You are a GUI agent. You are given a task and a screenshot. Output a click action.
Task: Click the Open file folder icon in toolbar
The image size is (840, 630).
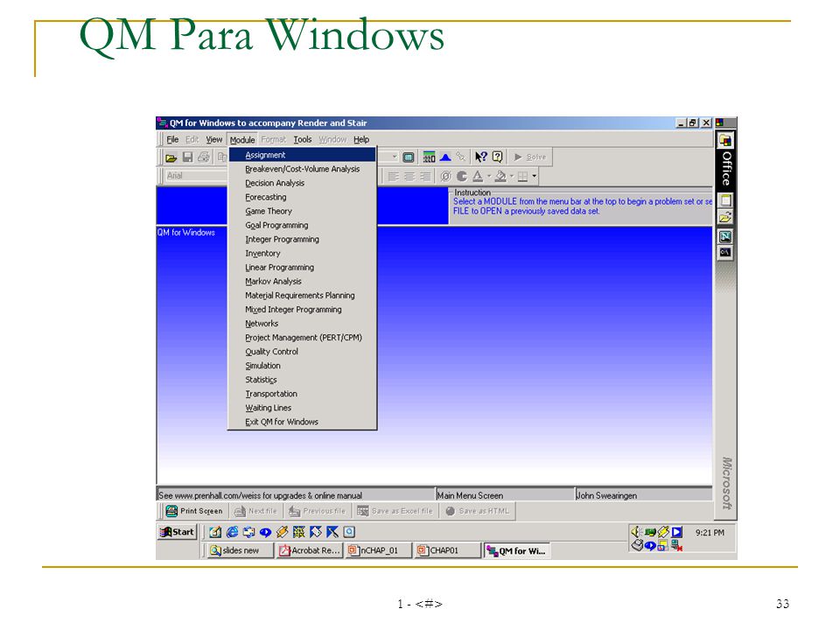[x=171, y=157]
